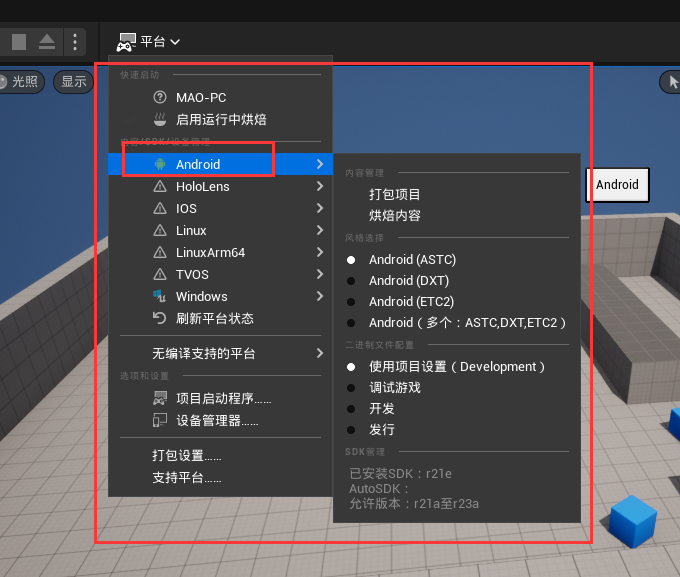Select the Android platform entry
Screen dimensions: 680x577
pos(220,164)
